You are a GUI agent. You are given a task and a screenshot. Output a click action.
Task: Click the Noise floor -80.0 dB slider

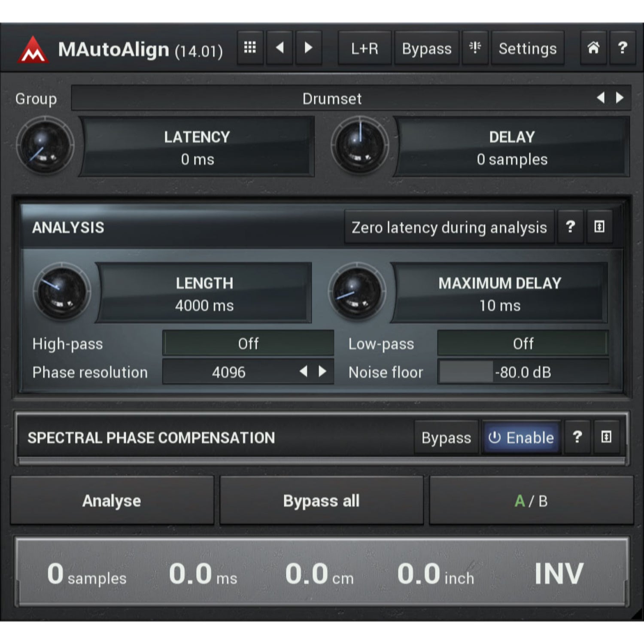523,371
